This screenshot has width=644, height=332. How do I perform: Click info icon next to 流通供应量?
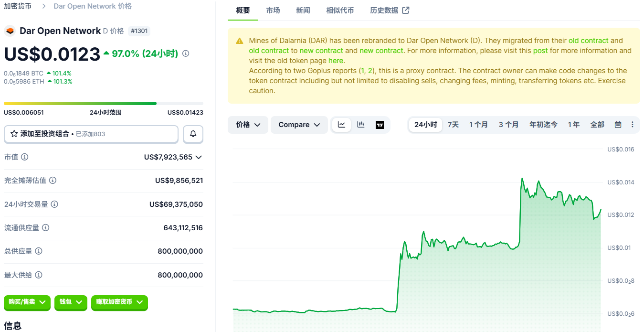[x=46, y=228]
